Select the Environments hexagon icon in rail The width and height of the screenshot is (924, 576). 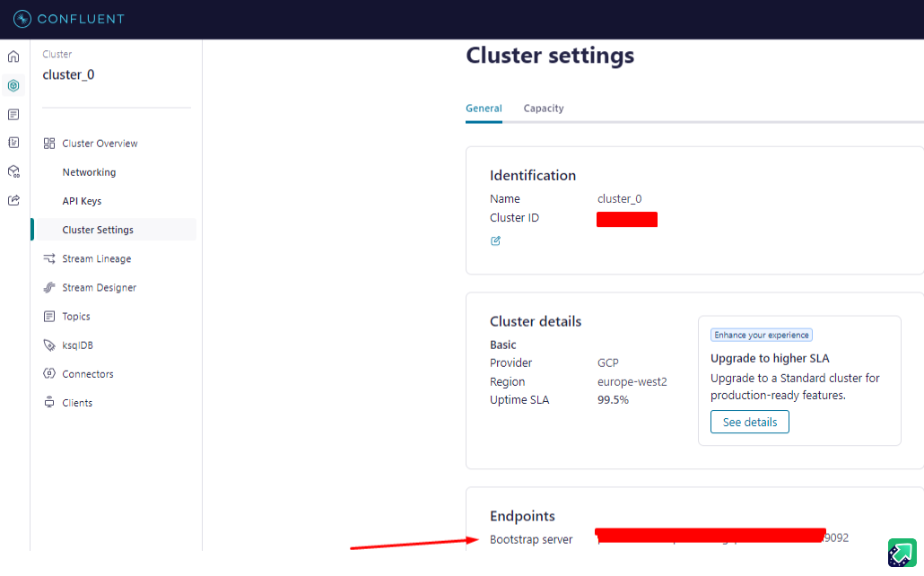13,85
